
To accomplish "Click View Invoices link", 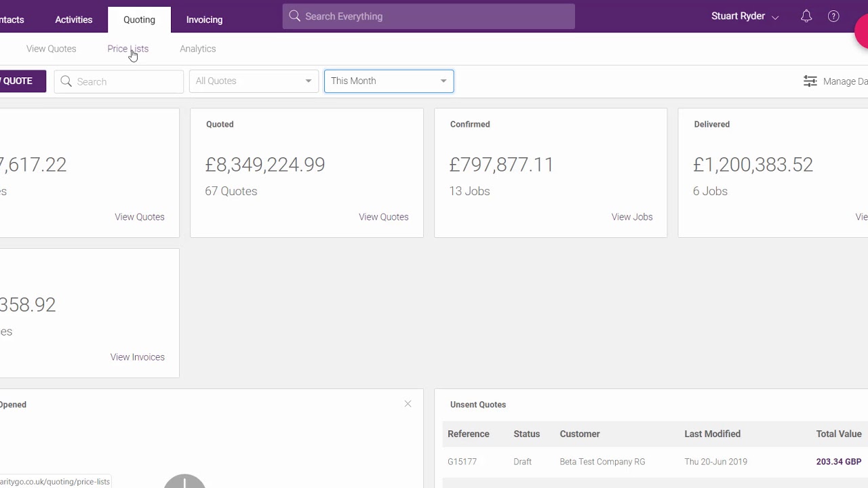I will pos(137,357).
